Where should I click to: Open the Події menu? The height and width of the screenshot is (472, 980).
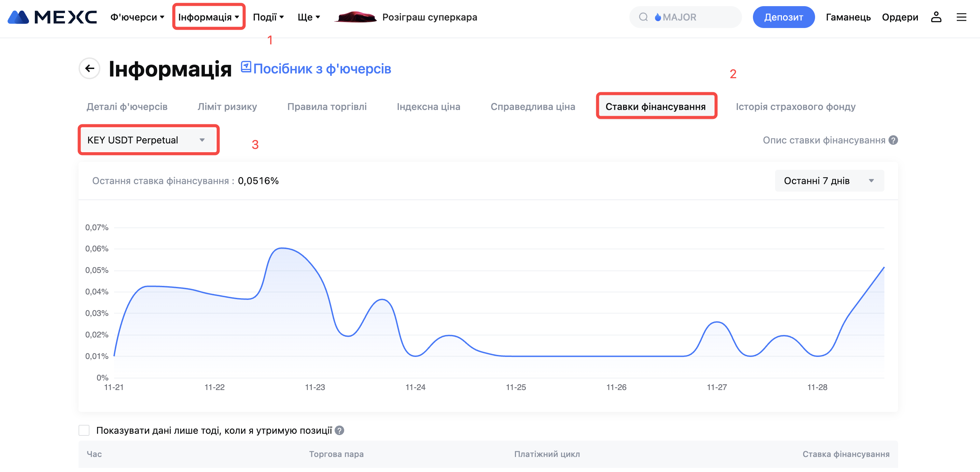point(268,17)
